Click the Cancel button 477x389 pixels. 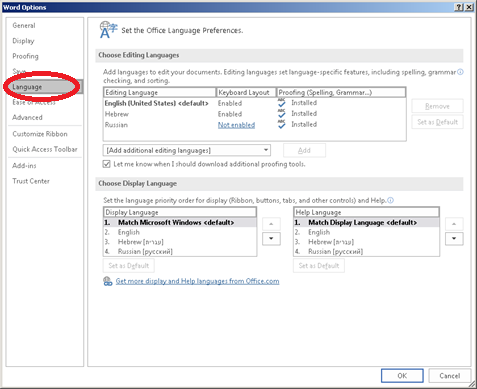449,376
